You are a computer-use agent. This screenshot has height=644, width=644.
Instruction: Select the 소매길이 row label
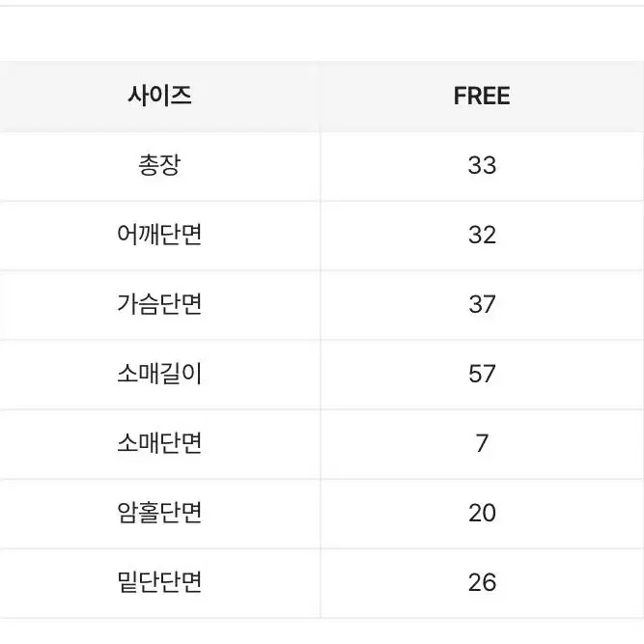tap(159, 374)
